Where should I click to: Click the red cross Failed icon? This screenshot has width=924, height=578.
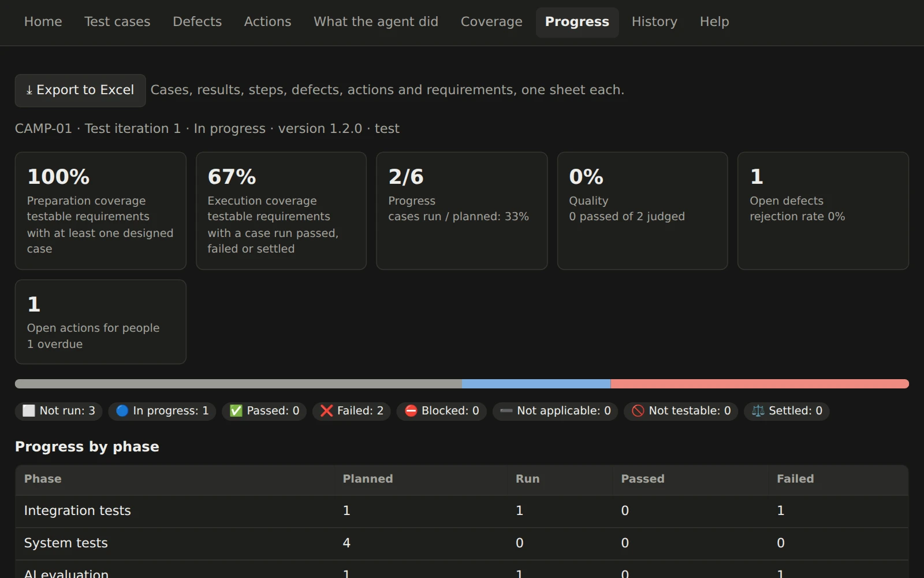[326, 411]
